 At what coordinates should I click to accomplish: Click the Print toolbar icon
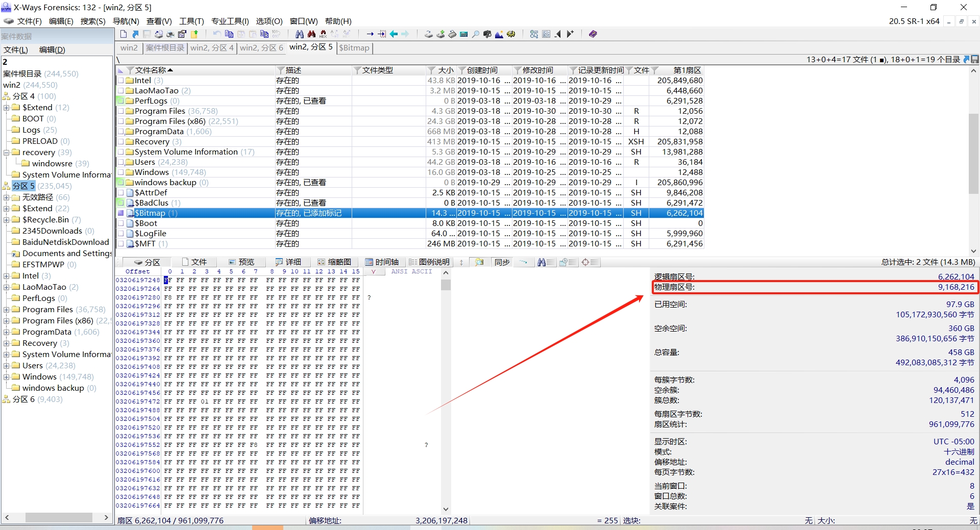click(x=170, y=34)
